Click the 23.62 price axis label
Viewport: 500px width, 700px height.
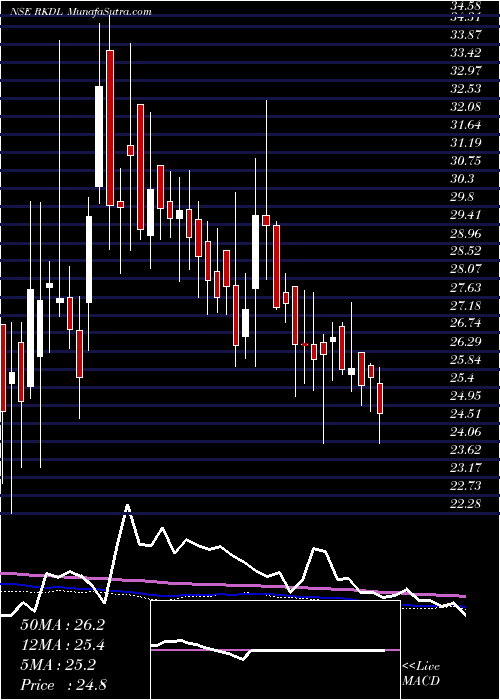(x=466, y=450)
